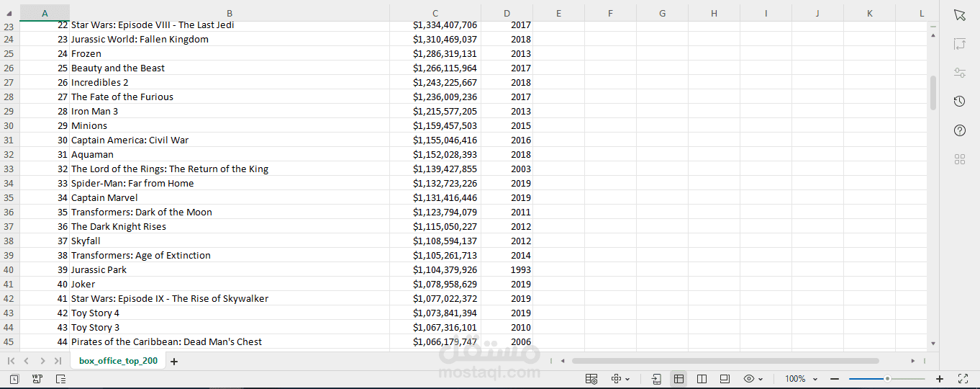Click the horizontal scrollbar left arrow
980x389 pixels.
[563, 361]
